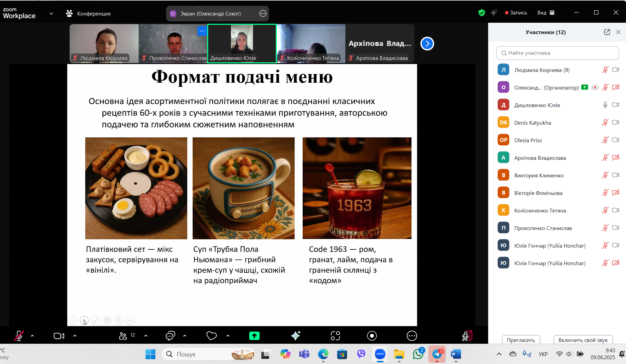Pop out the participants panel
Image resolution: width=626 pixels, height=364 pixels.
pos(607,32)
